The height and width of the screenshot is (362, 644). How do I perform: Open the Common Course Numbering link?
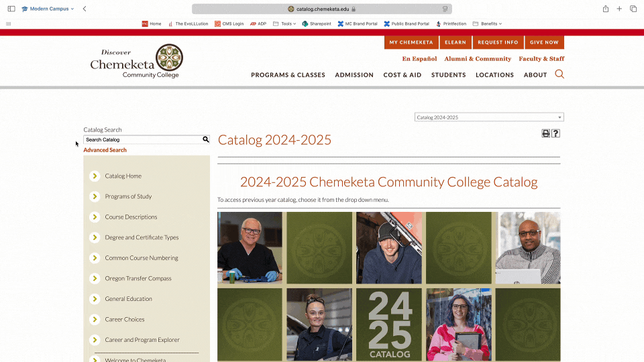[x=142, y=257]
